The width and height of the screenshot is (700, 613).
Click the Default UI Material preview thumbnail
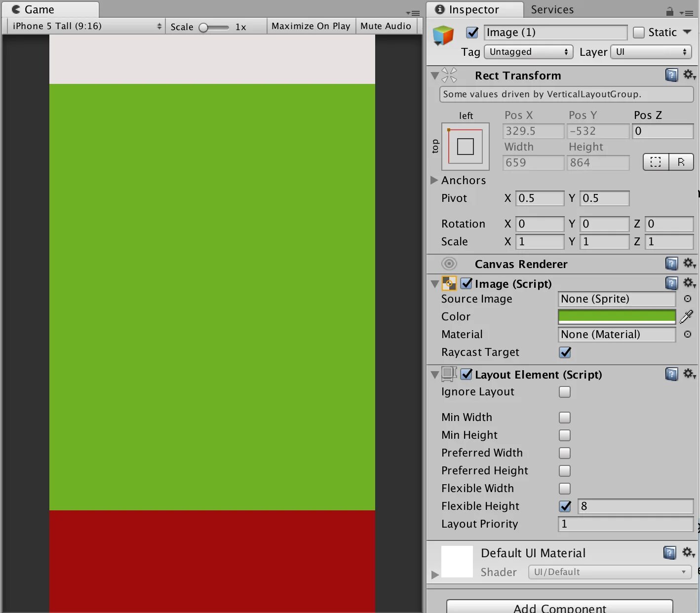click(x=457, y=561)
